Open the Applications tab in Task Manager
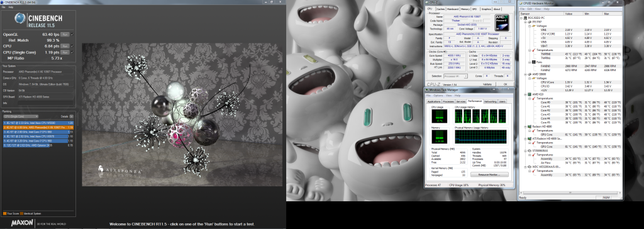 [x=434, y=101]
